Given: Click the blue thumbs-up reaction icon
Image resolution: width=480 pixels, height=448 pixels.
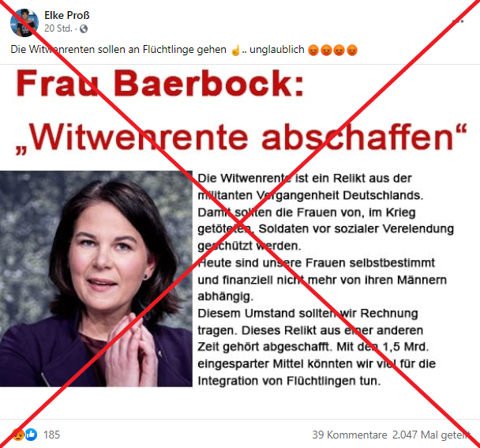Looking at the screenshot, I should pyautogui.click(x=31, y=435).
